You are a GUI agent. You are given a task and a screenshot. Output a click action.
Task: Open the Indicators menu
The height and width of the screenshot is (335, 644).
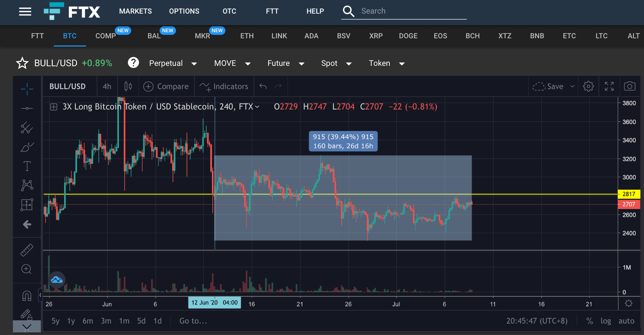tap(224, 86)
